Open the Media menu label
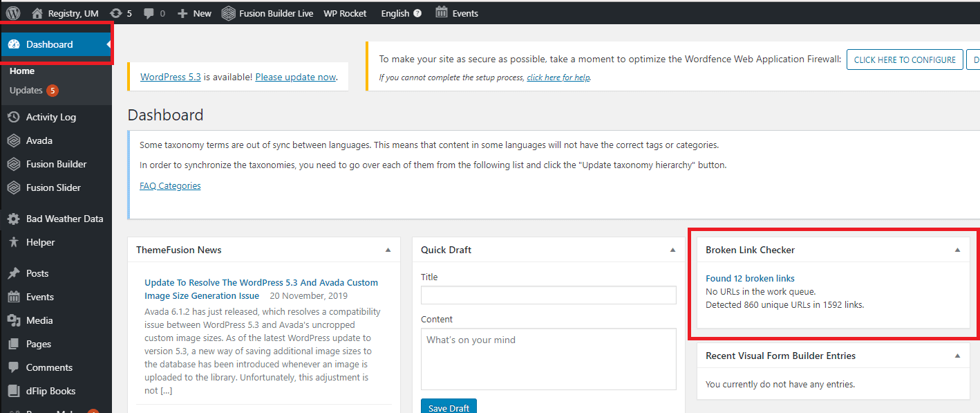The height and width of the screenshot is (413, 980). tap(39, 320)
